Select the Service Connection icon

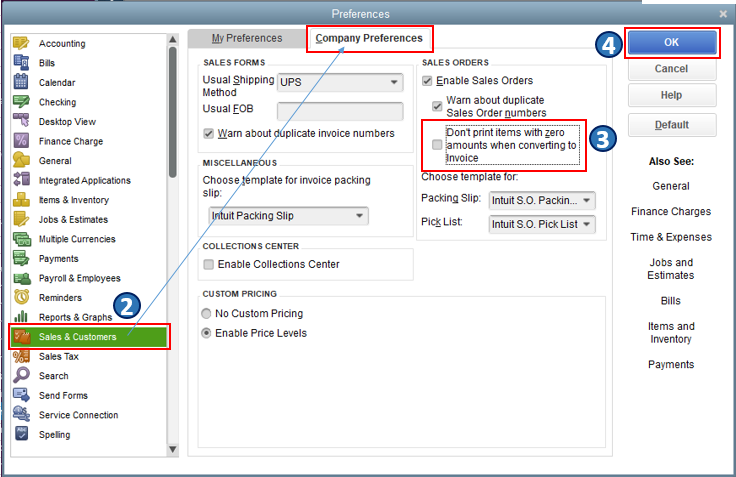pyautogui.click(x=21, y=415)
